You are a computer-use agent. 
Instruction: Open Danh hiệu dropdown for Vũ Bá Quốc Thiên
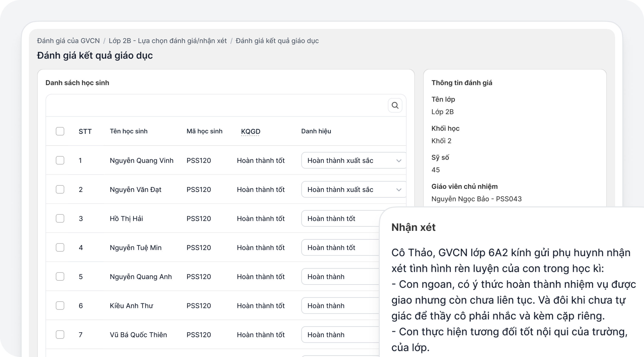click(340, 335)
